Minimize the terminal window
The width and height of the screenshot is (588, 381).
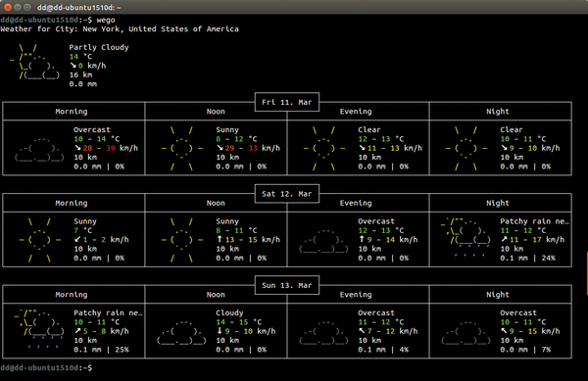click(18, 7)
